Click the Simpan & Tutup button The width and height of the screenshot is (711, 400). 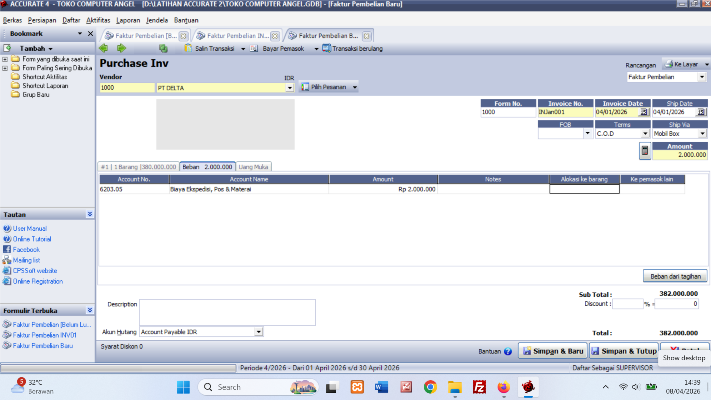pyautogui.click(x=624, y=351)
